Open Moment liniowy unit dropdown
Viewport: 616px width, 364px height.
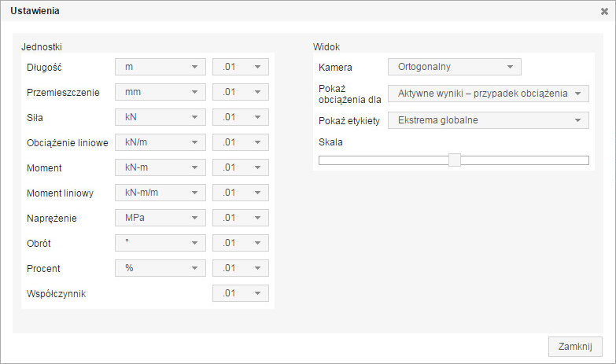(160, 193)
